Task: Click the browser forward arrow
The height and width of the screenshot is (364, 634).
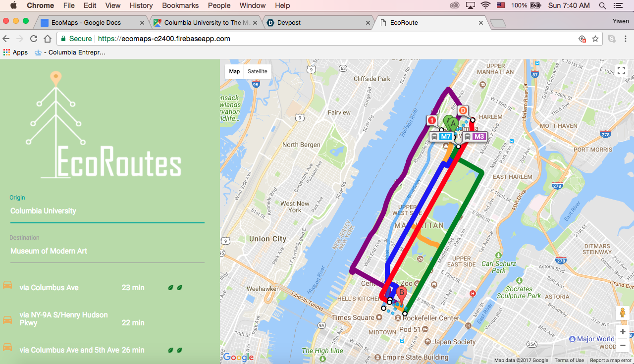Action: click(20, 39)
